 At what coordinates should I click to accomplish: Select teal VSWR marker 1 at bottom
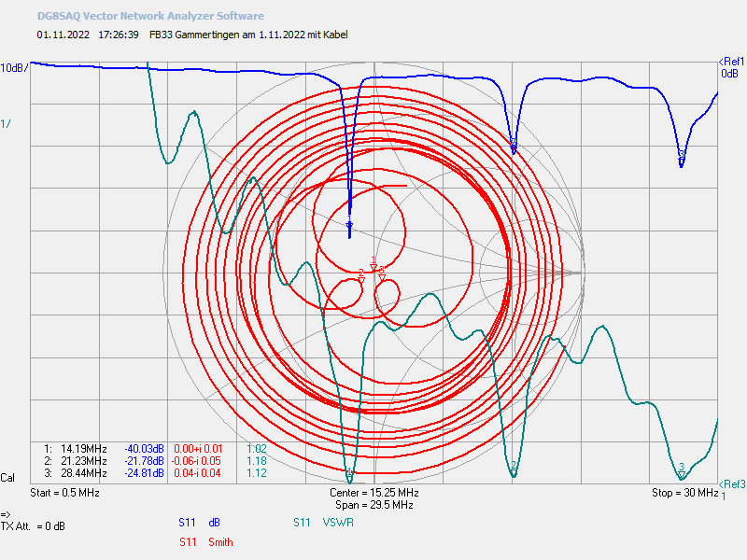click(349, 473)
